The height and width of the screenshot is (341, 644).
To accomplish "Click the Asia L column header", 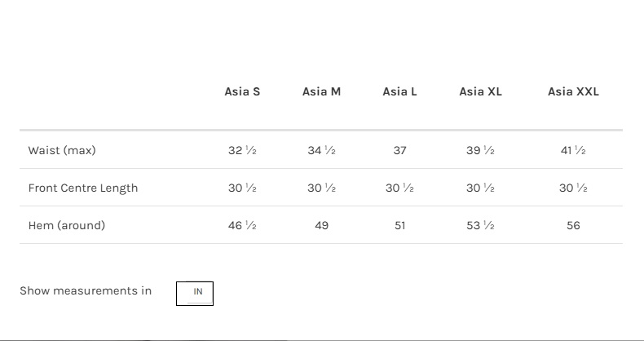I will coord(399,92).
